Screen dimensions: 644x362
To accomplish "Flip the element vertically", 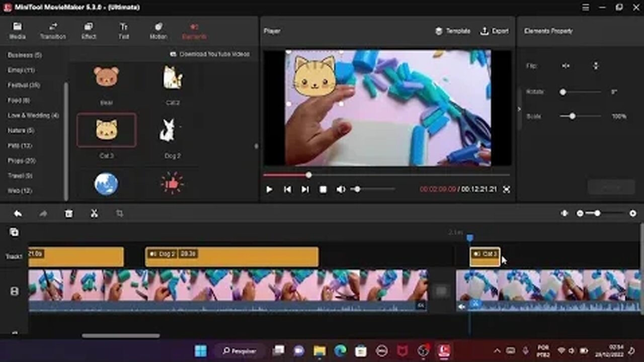I will pos(596,66).
